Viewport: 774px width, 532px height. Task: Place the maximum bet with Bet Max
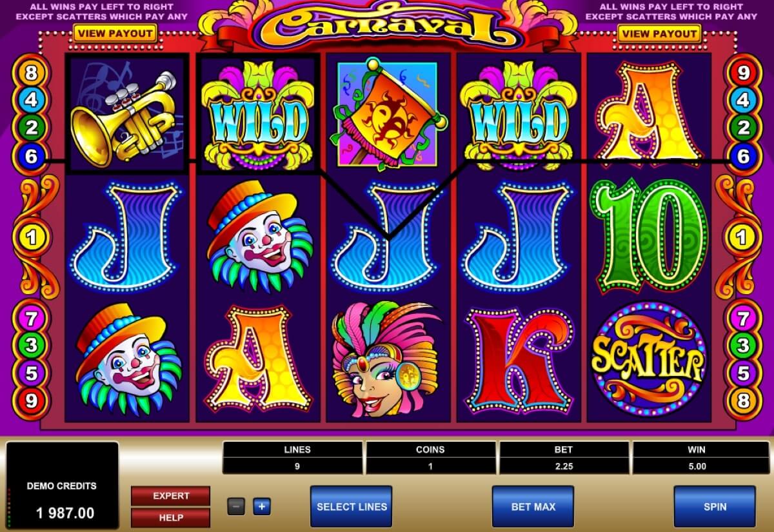coord(533,507)
